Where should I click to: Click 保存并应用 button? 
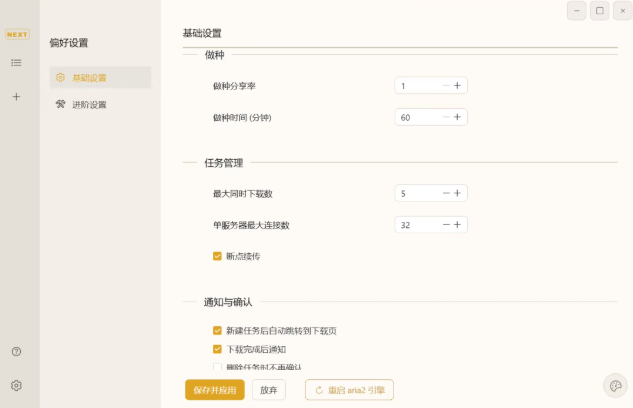click(x=214, y=390)
